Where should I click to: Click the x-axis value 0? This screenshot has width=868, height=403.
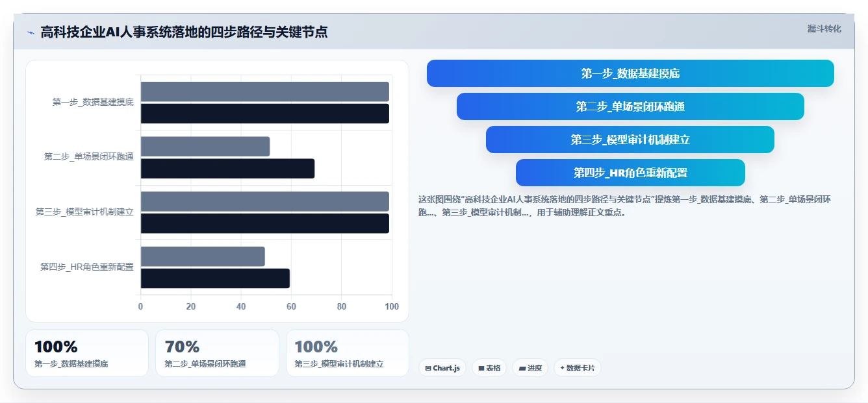140,306
